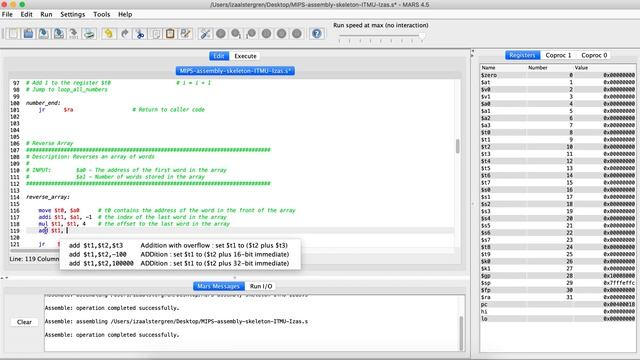Viewport: 640px width, 360px height.
Task: Open the Tools menu
Action: coord(102,14)
